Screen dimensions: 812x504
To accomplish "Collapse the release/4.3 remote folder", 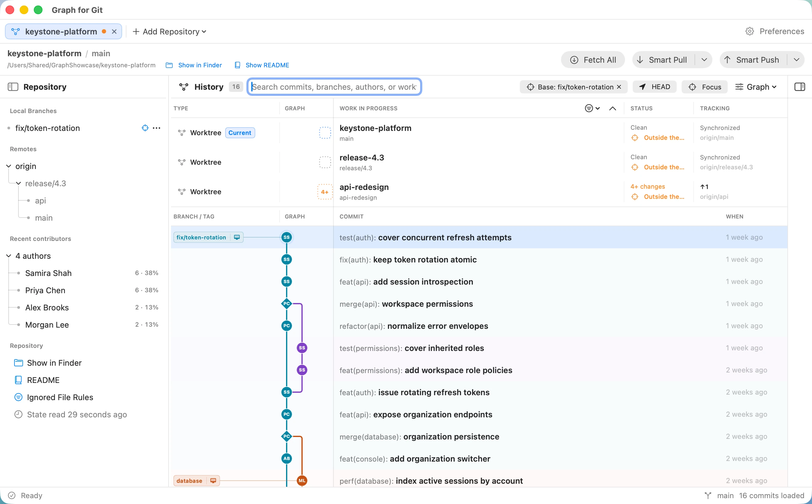I will 19,183.
